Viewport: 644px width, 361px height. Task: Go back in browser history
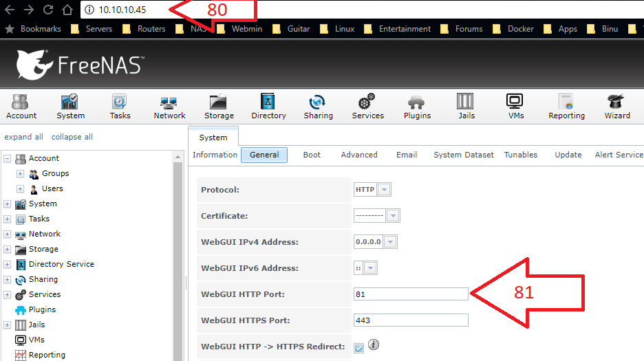point(10,10)
